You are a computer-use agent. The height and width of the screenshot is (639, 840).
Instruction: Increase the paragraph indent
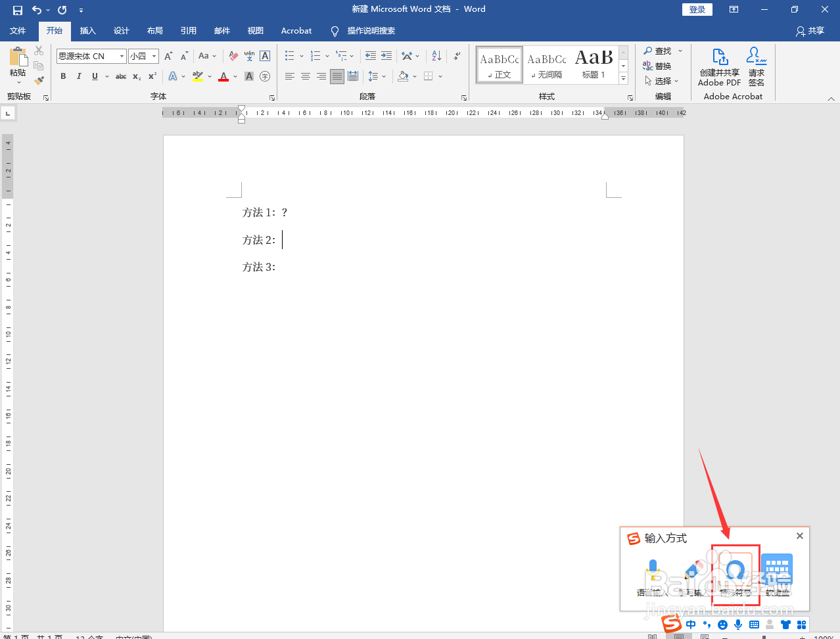386,56
